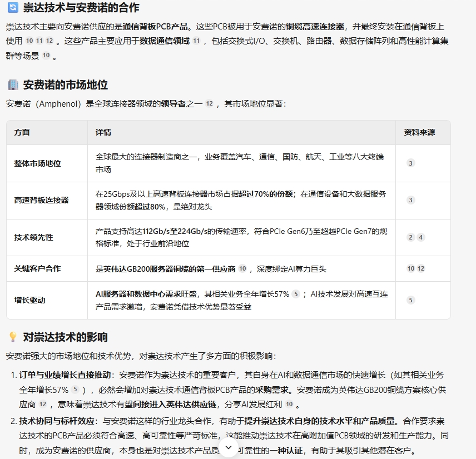Viewport: 476px width, 459px height.
Task: Click the '增长驱动' row label
Action: point(29,300)
